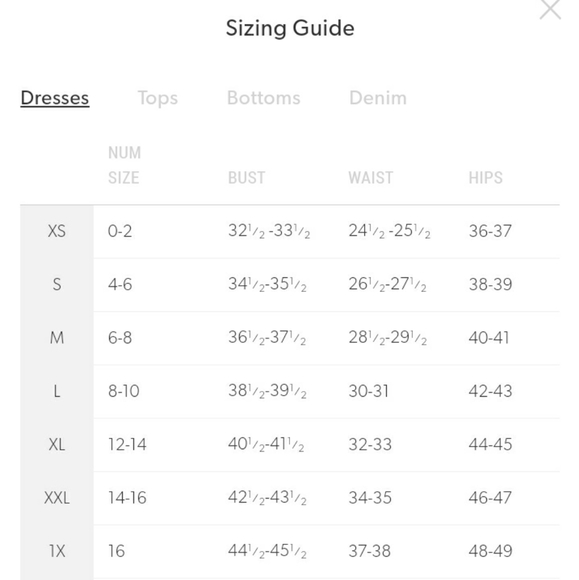579x580 pixels.
Task: Click the NUM SIZE column header
Action: (x=124, y=165)
